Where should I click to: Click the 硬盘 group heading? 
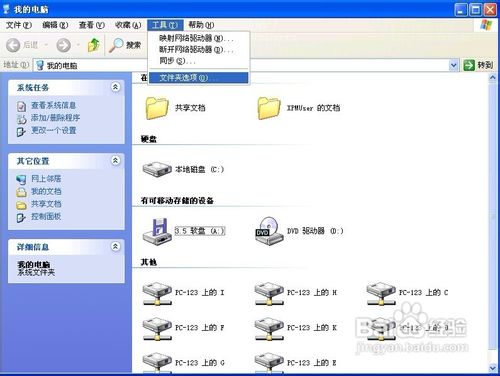[149, 139]
